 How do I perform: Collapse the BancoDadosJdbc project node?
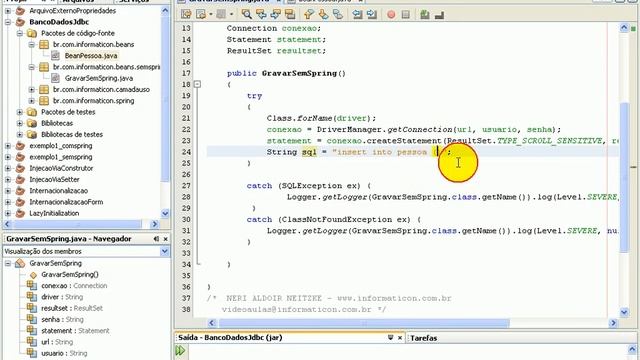(8, 22)
